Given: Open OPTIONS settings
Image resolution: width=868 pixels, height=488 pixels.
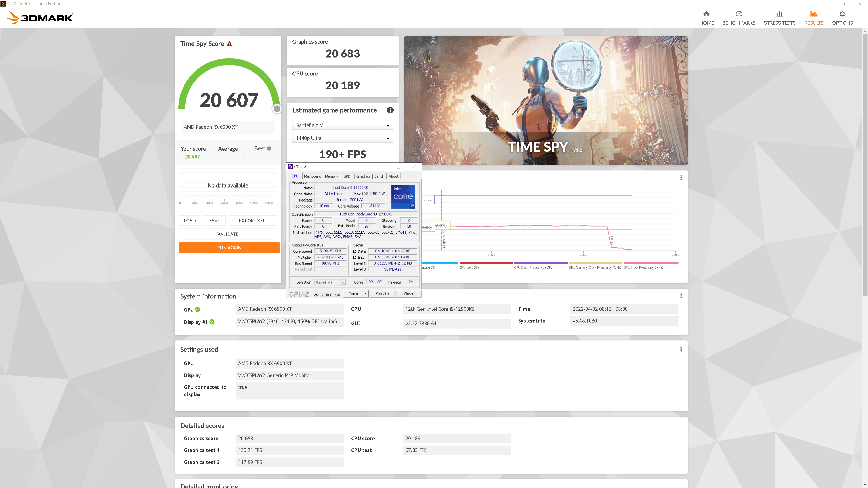Looking at the screenshot, I should tap(842, 18).
